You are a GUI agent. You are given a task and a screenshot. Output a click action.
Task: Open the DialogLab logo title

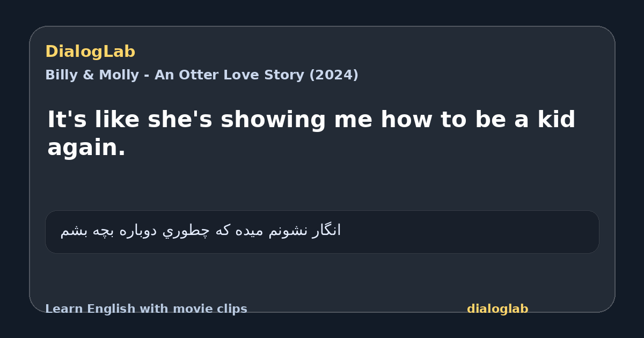pos(90,52)
